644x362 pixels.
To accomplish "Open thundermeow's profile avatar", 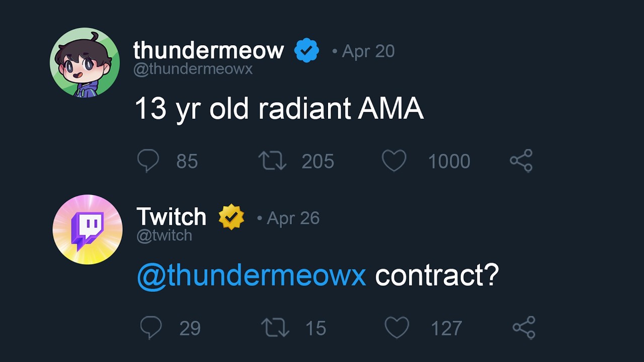I will (x=85, y=62).
